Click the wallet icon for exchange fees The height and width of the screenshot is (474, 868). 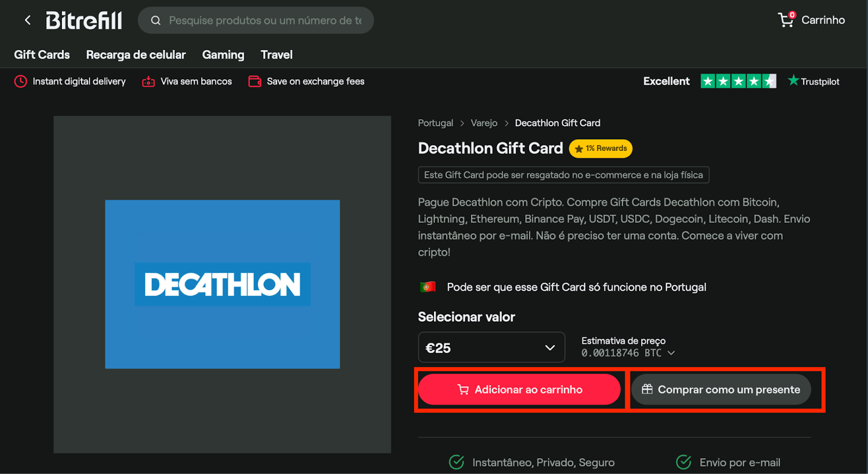[x=255, y=81]
